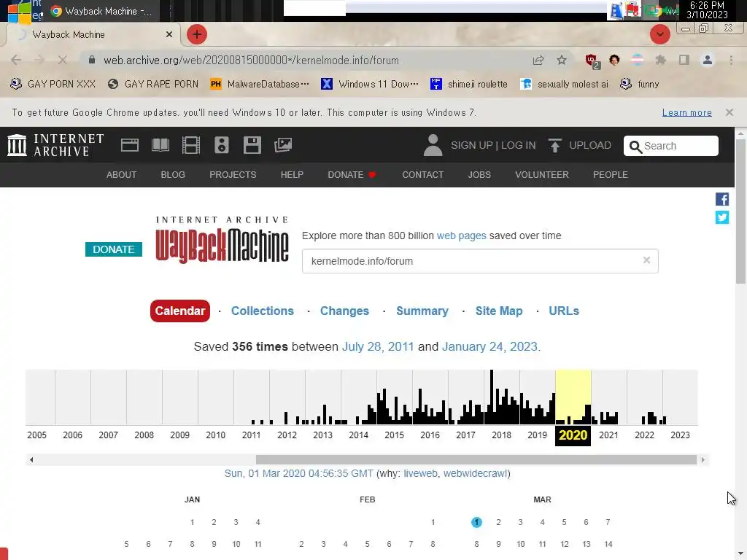Open the Internet Archive texts book icon
The width and height of the screenshot is (747, 560).
(160, 145)
